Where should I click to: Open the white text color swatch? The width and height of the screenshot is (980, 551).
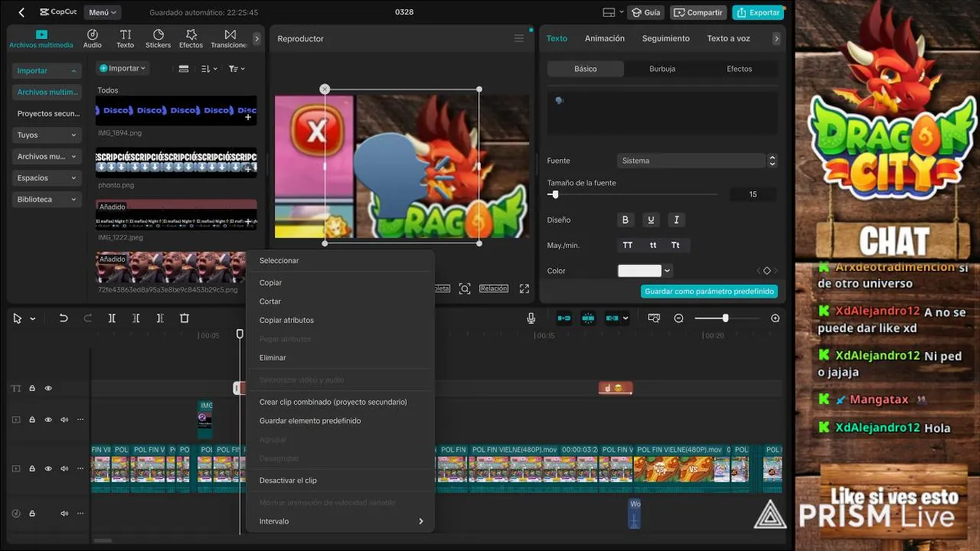click(x=639, y=271)
